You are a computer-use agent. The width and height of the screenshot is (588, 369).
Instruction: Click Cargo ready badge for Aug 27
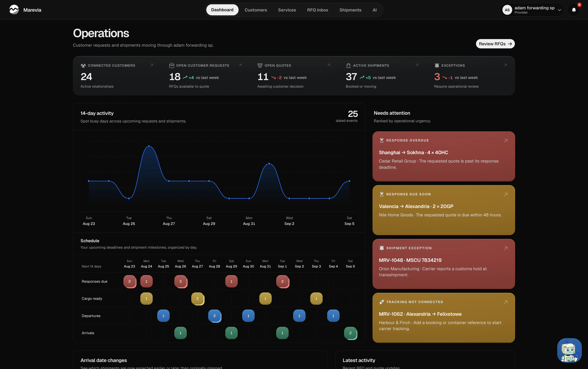tap(198, 298)
